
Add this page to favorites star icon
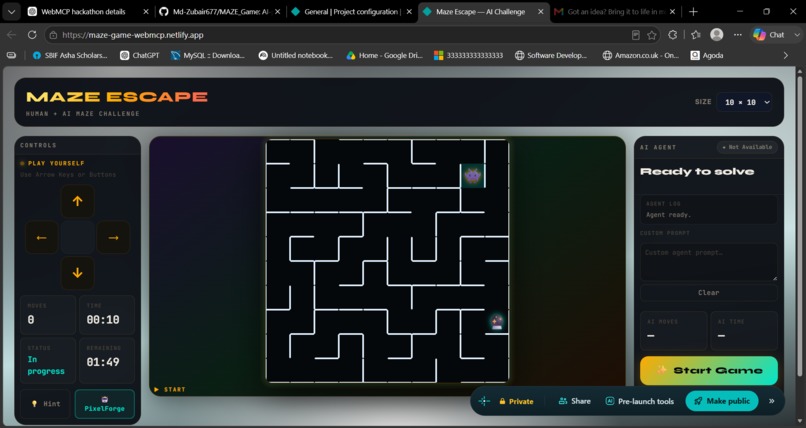pyautogui.click(x=652, y=35)
